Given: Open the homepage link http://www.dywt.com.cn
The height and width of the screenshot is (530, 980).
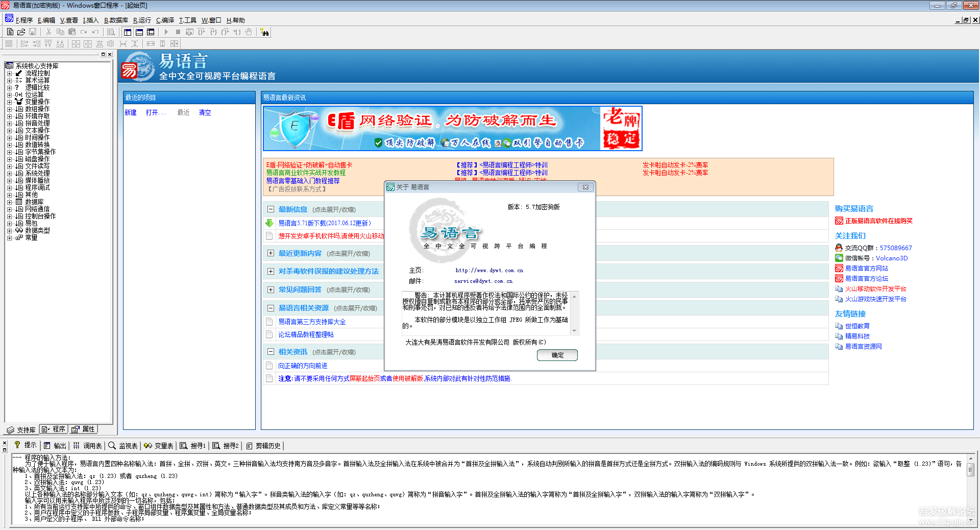Looking at the screenshot, I should pyautogui.click(x=489, y=271).
